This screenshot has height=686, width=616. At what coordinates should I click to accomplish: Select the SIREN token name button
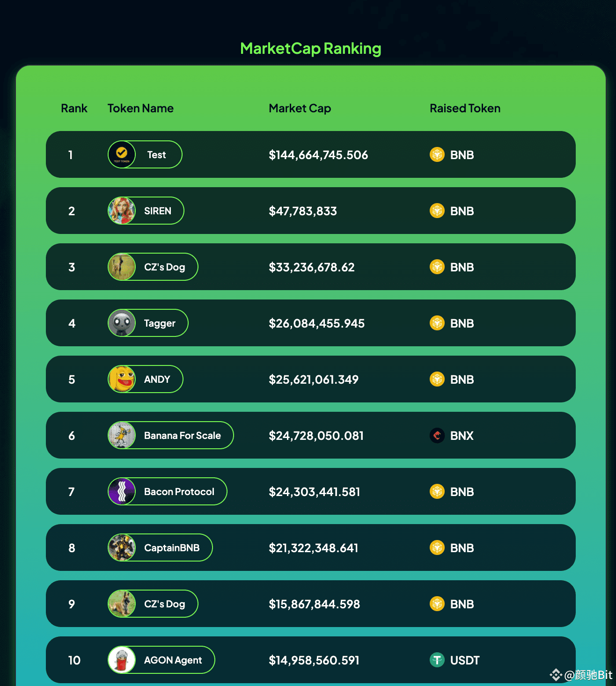tap(157, 211)
